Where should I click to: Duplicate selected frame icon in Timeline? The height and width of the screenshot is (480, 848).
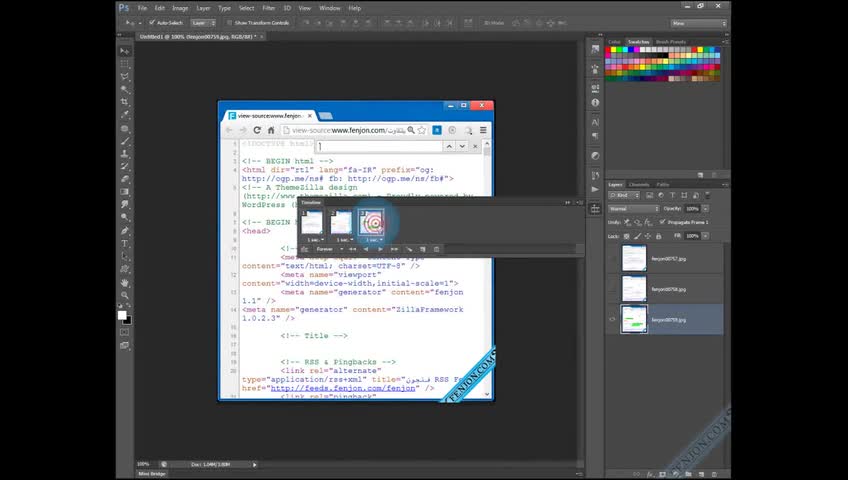pyautogui.click(x=423, y=249)
